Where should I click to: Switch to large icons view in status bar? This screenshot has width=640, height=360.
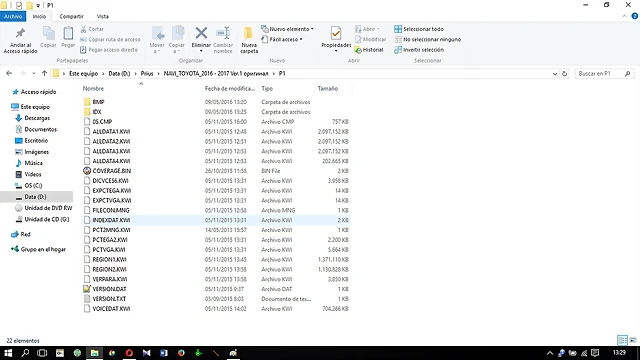pos(633,340)
